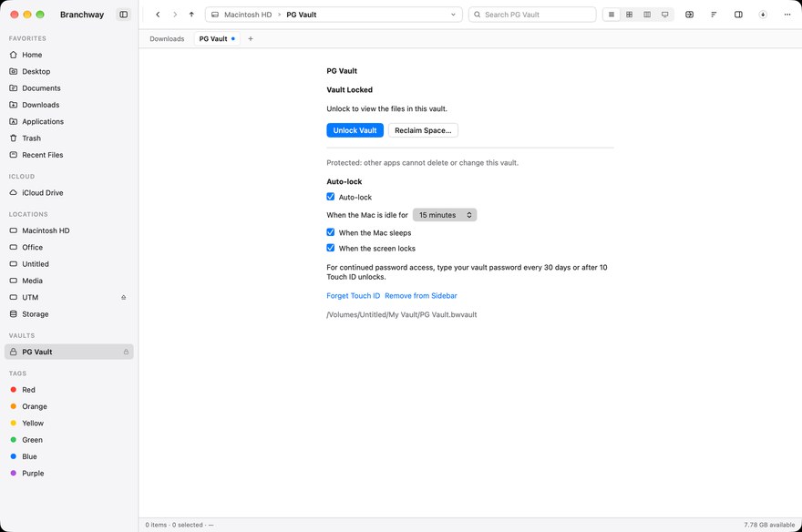Image resolution: width=802 pixels, height=532 pixels.
Task: Switch to the Downloads tab
Action: tap(167, 39)
